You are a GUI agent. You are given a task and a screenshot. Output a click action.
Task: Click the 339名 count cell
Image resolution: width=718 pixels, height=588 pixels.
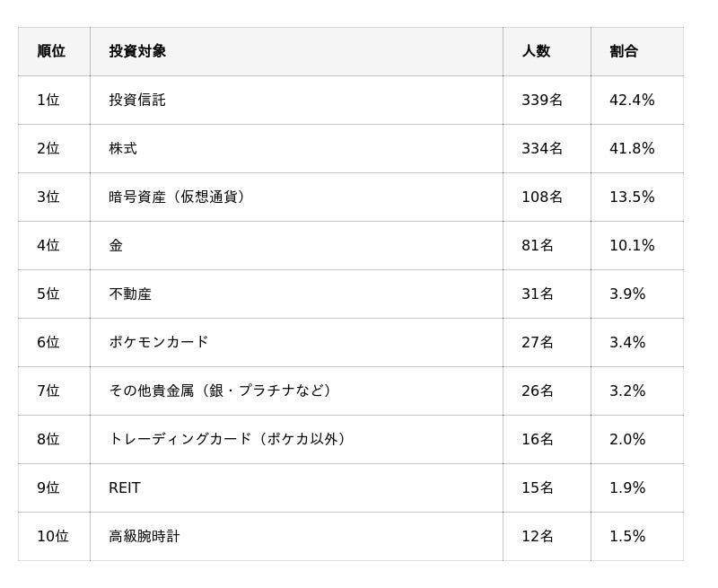click(542, 100)
